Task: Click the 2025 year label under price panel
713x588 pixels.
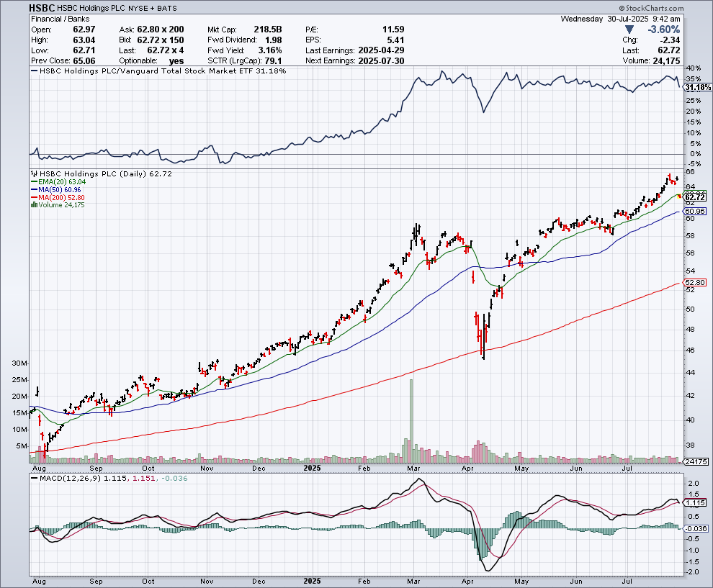Action: point(312,468)
